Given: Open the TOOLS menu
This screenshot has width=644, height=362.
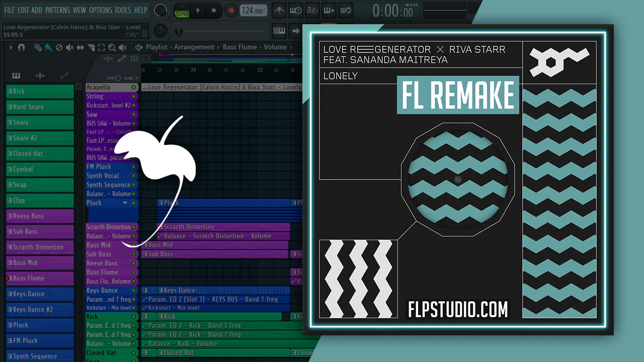Looking at the screenshot, I should (x=123, y=10).
